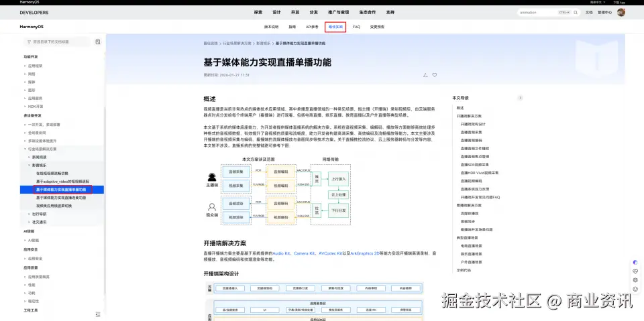Click DEVELOPERS logo text
644x321 pixels.
click(x=34, y=13)
